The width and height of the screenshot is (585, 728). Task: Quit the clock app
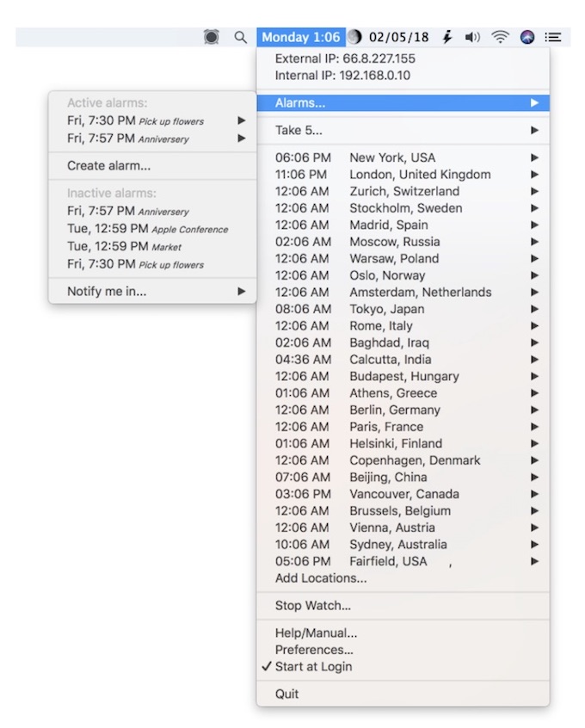pos(287,694)
